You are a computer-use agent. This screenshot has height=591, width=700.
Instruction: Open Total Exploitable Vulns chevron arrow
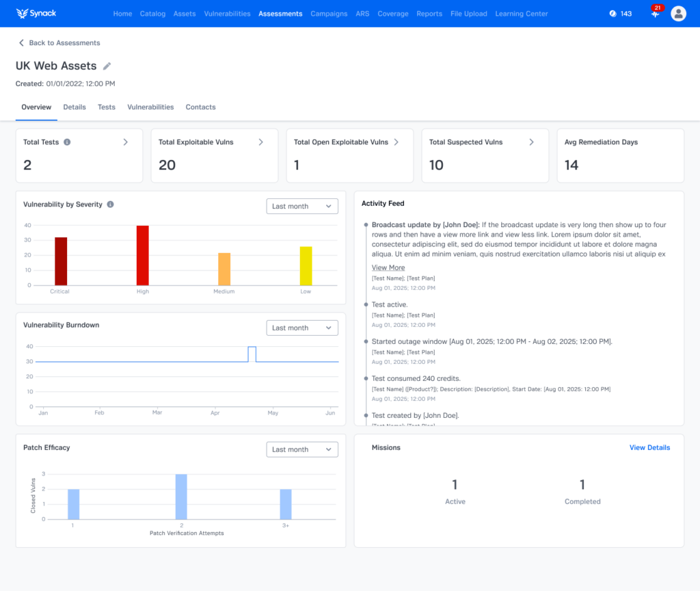(x=260, y=142)
